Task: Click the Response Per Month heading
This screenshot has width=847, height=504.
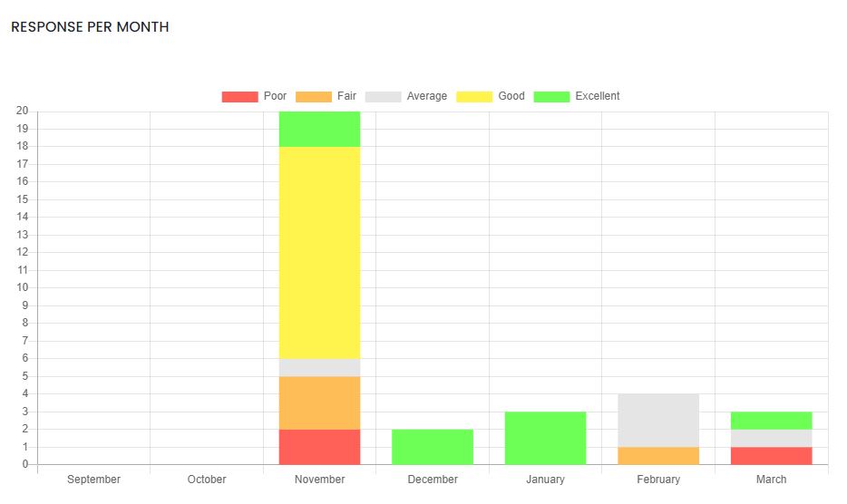Action: [90, 27]
